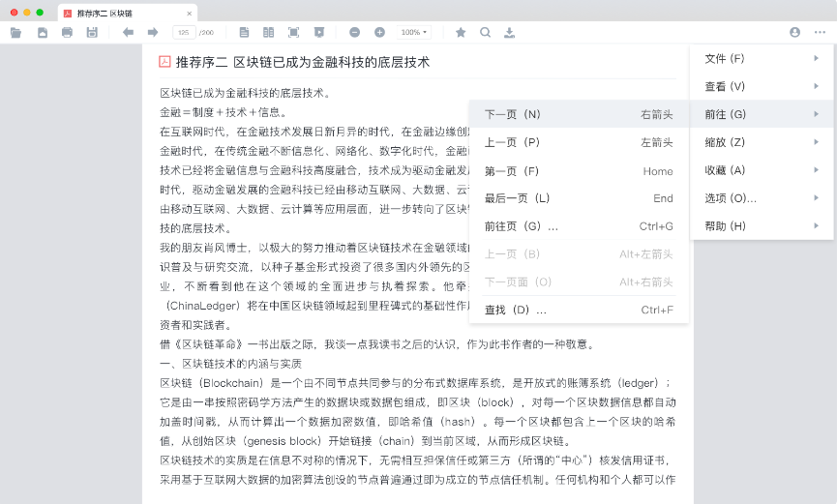Switch to two-page view icon
837x504 pixels.
268,33
